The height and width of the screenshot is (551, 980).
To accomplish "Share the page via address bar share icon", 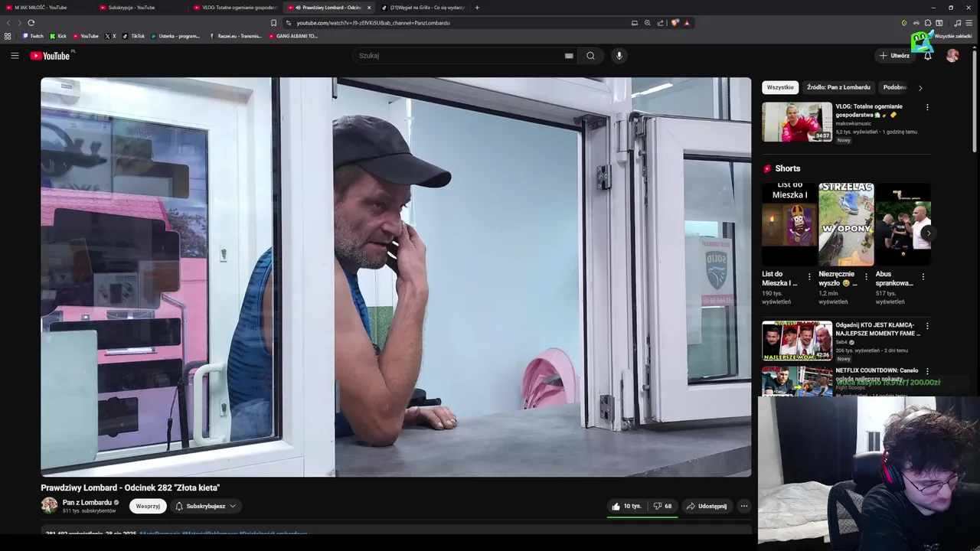I will pyautogui.click(x=660, y=22).
